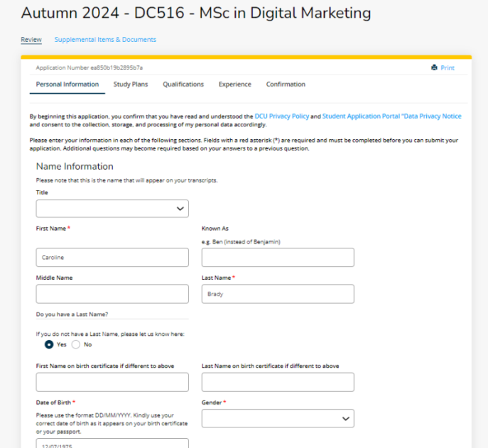Open the Review section link
This screenshot has width=488, height=448.
coord(31,40)
